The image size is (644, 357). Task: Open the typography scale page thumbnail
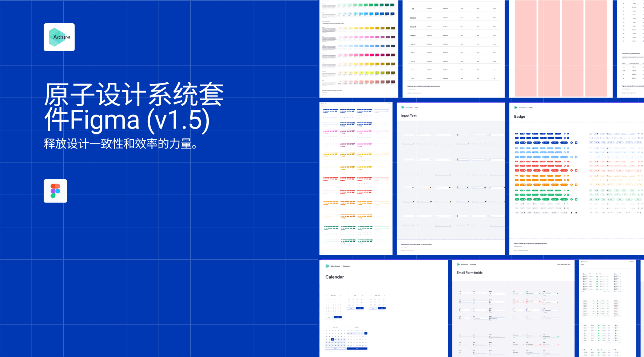(x=454, y=49)
